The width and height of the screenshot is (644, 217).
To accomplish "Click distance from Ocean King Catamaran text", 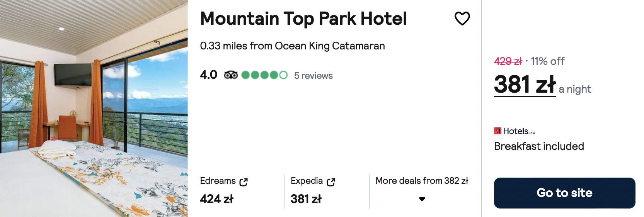I will click(292, 46).
